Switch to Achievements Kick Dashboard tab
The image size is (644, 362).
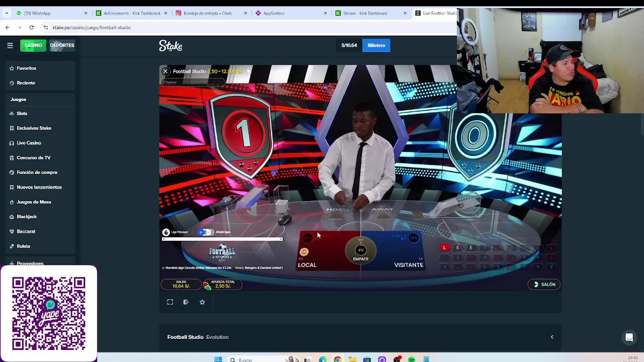click(132, 13)
